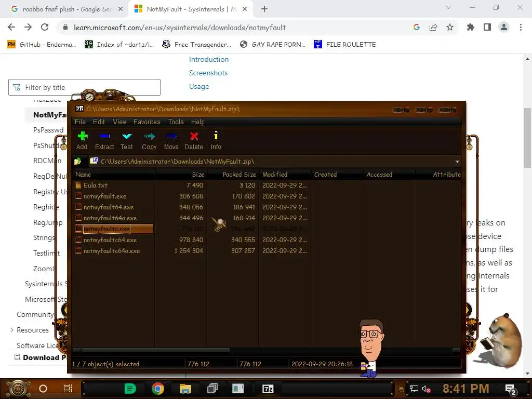This screenshot has width=532, height=399.
Task: Click the Move toolbar icon in 7-Zip
Action: [x=171, y=140]
